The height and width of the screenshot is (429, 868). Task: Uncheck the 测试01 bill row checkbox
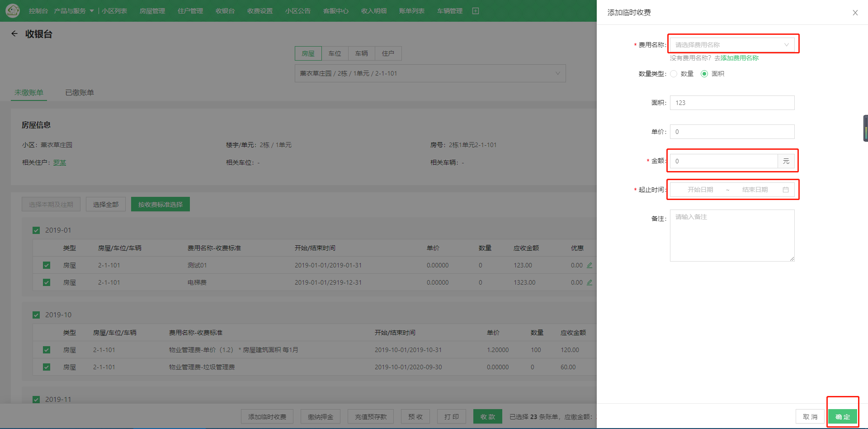pyautogui.click(x=47, y=265)
